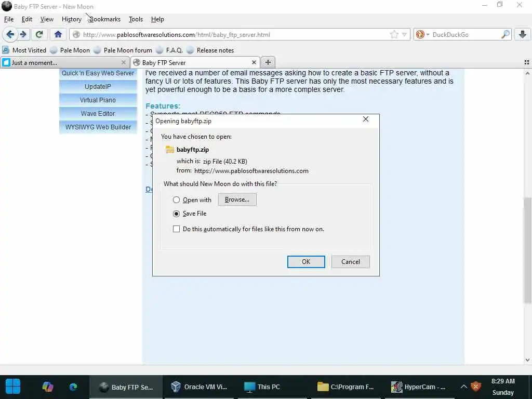Click the scrollbar up arrow
This screenshot has width=532, height=399.
pyautogui.click(x=527, y=73)
